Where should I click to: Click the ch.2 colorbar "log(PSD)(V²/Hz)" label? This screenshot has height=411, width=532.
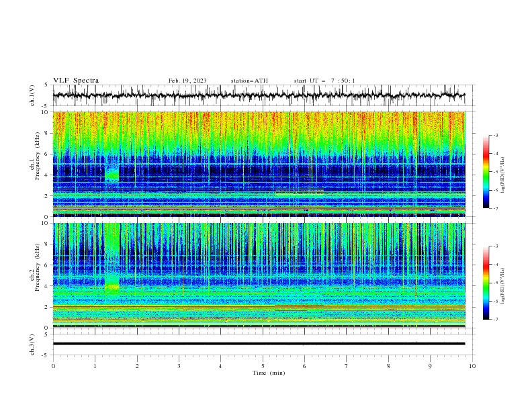tap(502, 286)
